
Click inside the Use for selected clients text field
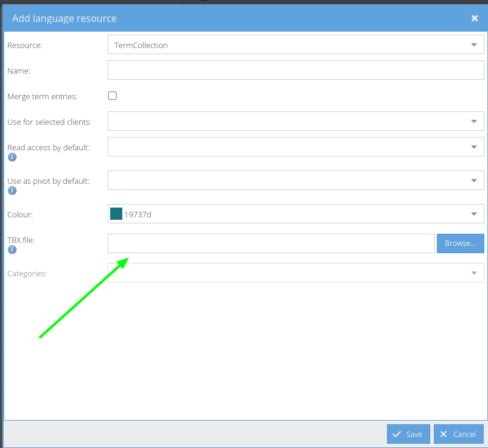click(286, 121)
